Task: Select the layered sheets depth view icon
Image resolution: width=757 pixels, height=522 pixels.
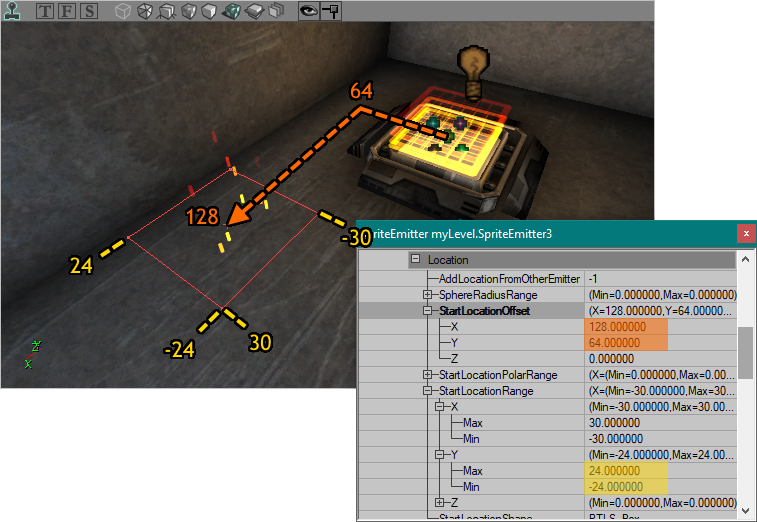Action: tap(276, 11)
